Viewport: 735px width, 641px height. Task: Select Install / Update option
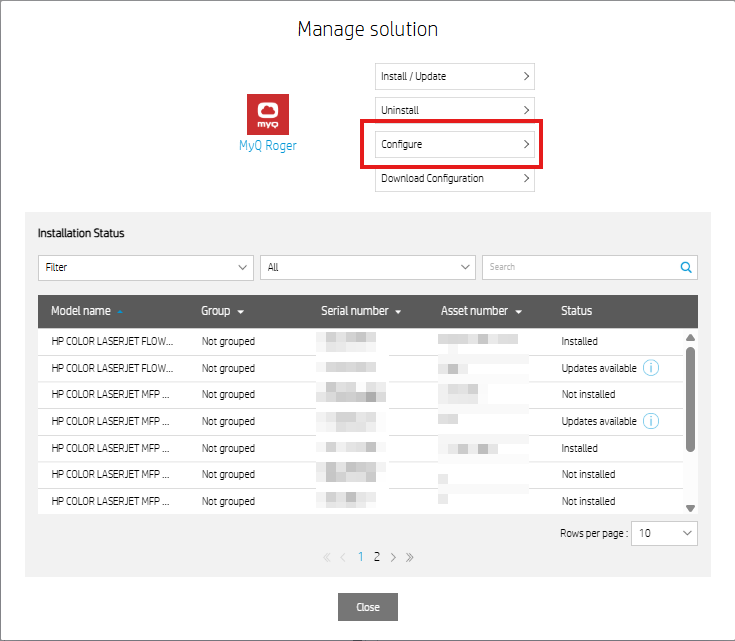(x=454, y=76)
